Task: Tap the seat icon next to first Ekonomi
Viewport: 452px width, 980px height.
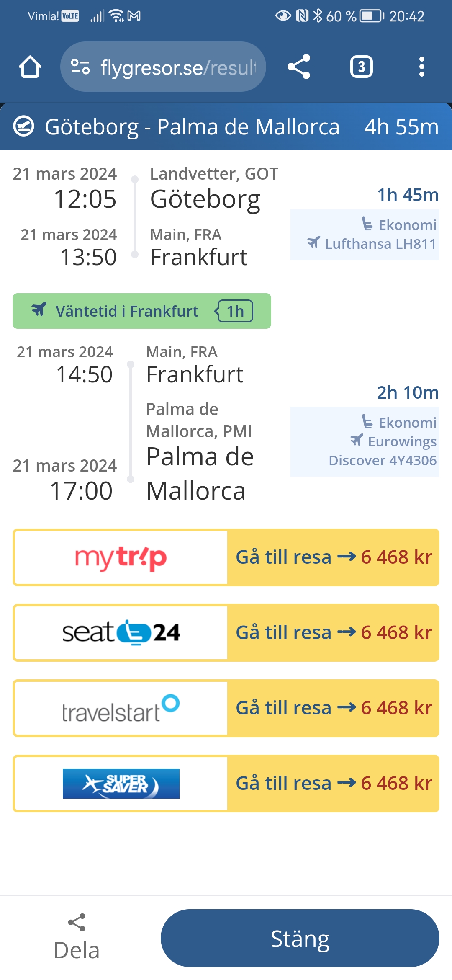Action: 367,224
